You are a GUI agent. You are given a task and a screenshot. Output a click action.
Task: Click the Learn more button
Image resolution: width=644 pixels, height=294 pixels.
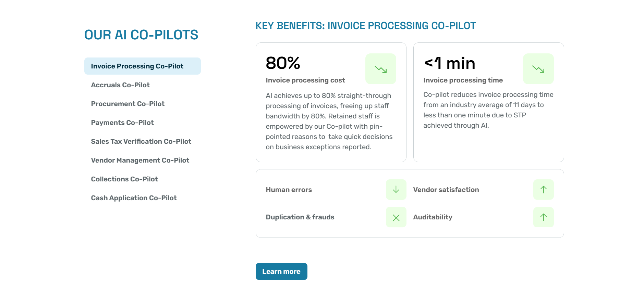[281, 271]
